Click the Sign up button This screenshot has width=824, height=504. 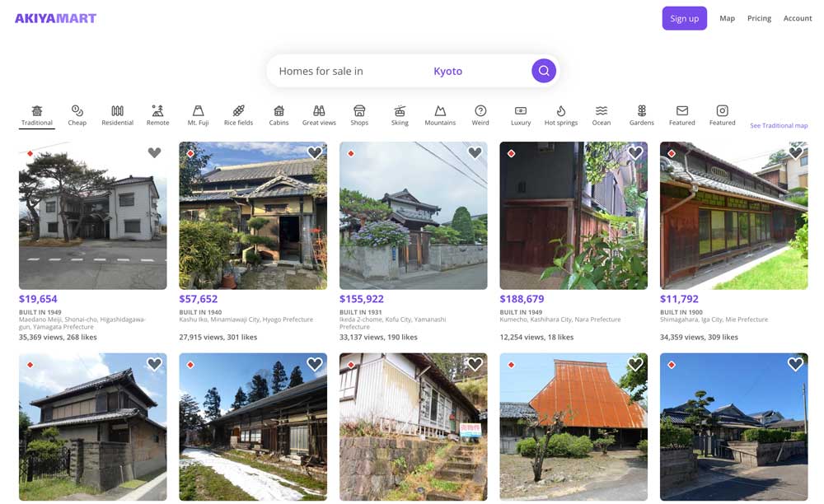coord(684,18)
